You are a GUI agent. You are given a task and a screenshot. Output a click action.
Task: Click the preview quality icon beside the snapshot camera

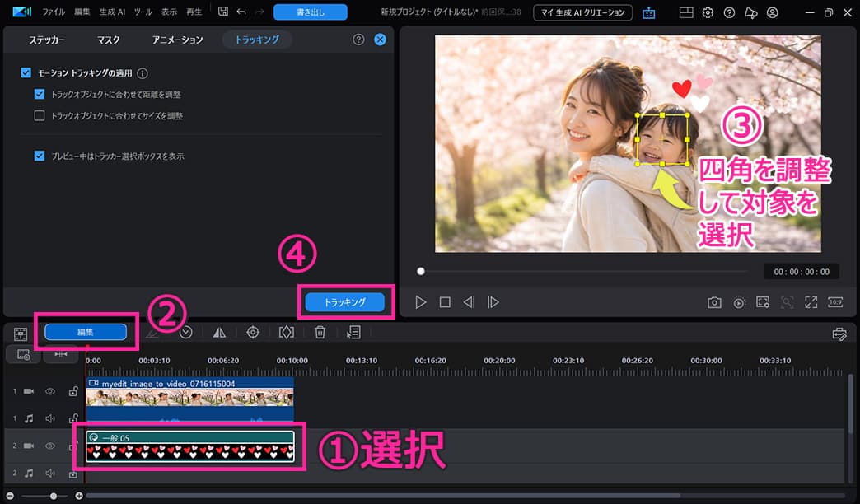click(740, 303)
